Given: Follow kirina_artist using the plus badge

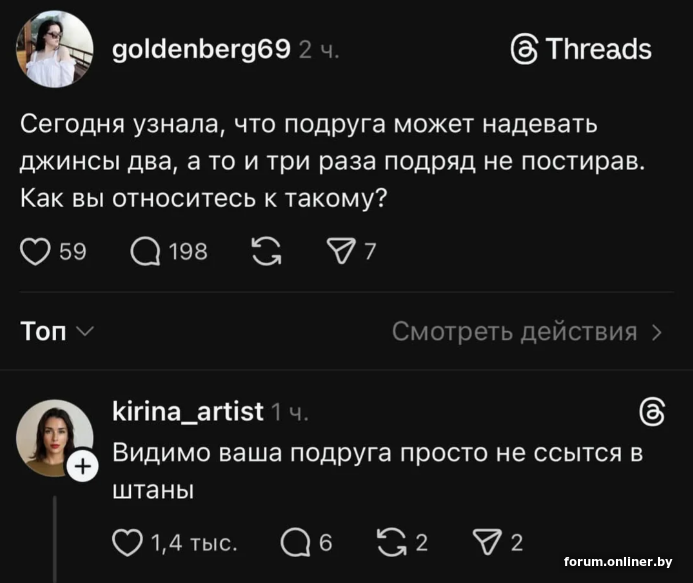Looking at the screenshot, I should click(83, 467).
